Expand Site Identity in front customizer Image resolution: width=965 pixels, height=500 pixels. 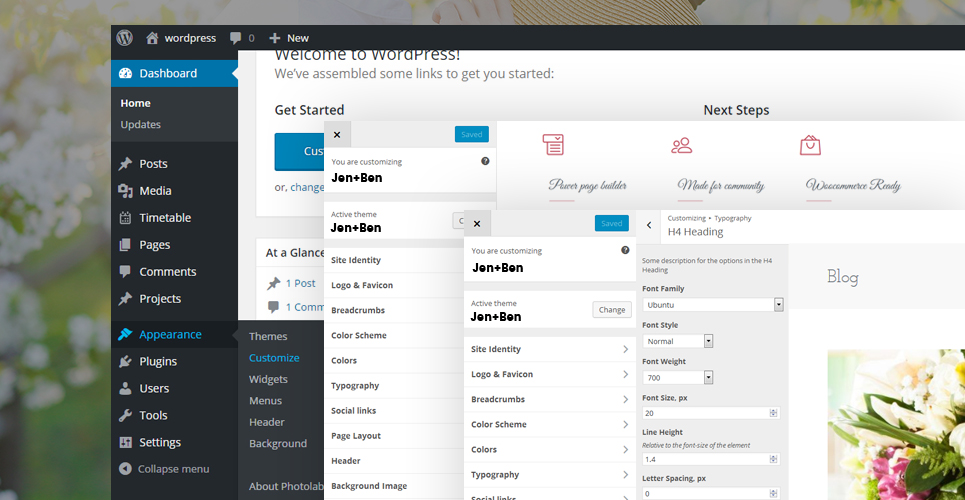(550, 349)
